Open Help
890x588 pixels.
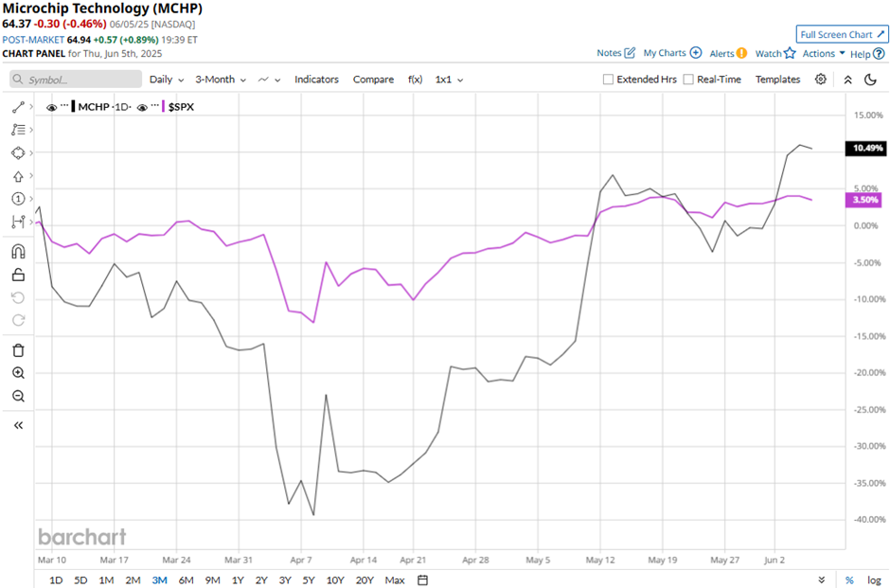(x=867, y=54)
